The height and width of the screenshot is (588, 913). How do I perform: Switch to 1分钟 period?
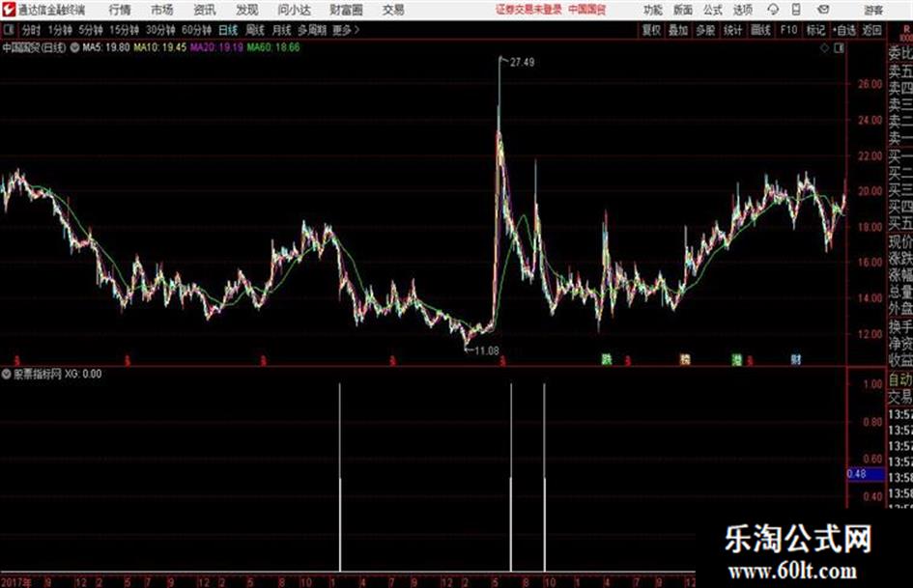click(x=60, y=30)
